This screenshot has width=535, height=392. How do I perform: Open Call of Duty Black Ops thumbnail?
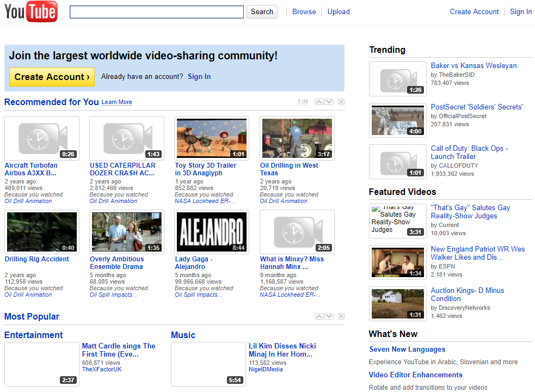[x=397, y=162]
